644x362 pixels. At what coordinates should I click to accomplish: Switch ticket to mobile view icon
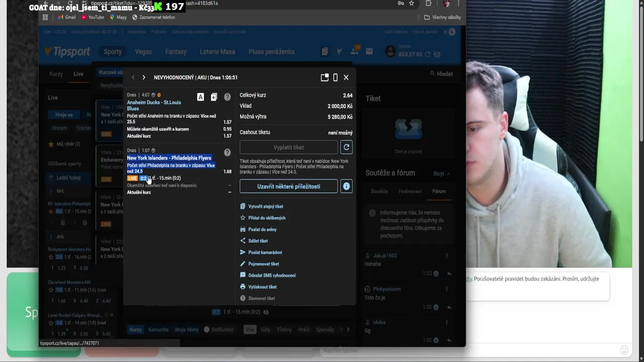pos(336,77)
